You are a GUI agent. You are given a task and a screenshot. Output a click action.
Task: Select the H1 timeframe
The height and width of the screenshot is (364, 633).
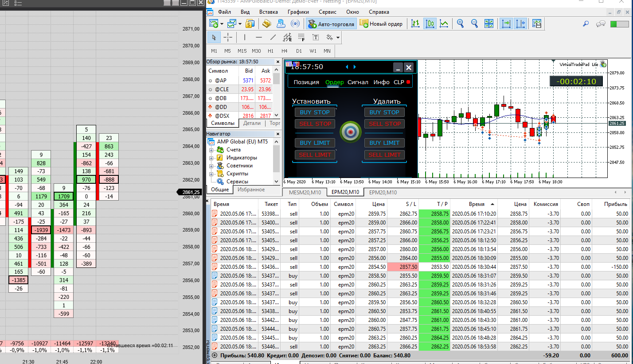[270, 51]
